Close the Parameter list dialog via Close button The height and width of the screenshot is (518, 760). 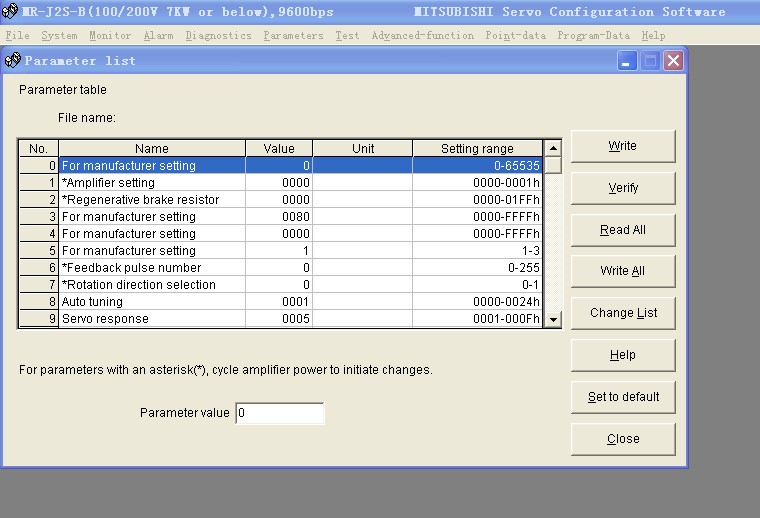coord(622,439)
